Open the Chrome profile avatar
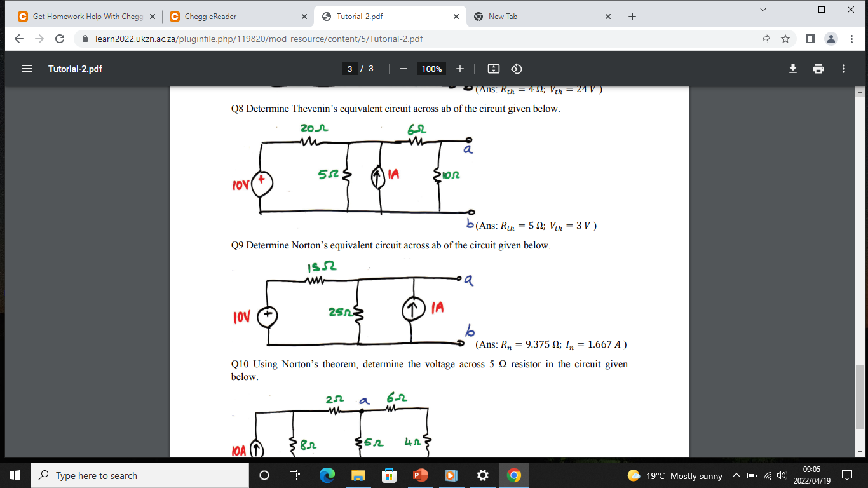Viewport: 868px width, 488px height. (831, 39)
